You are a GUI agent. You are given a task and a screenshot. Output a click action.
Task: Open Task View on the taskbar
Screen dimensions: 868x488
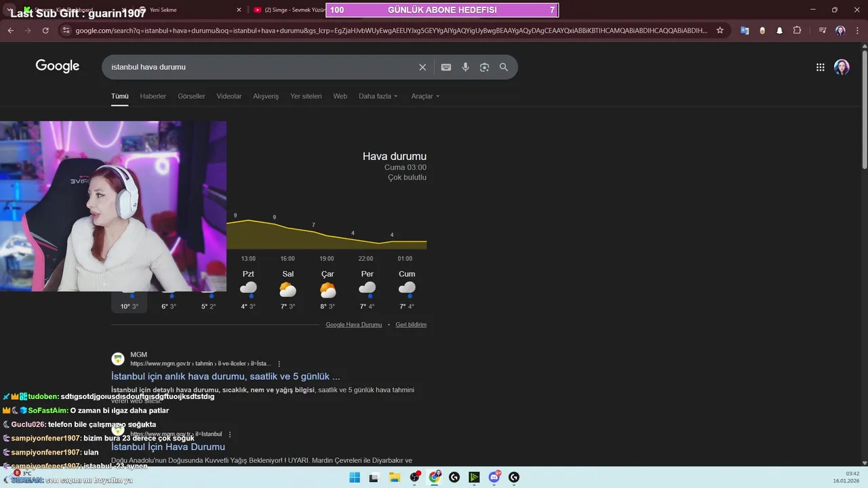(x=374, y=477)
